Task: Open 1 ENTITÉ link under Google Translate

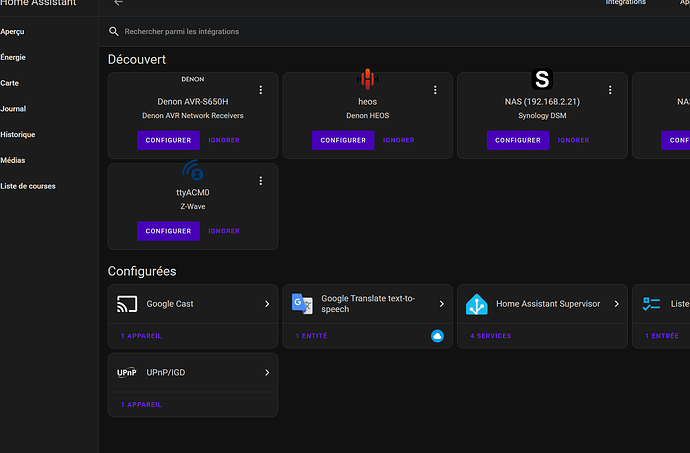Action: pos(312,336)
